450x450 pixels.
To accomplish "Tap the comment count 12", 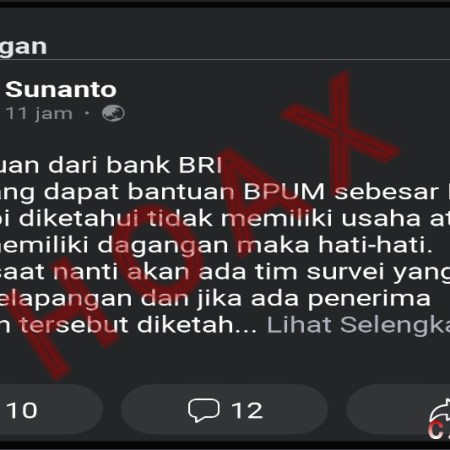I will click(247, 410).
